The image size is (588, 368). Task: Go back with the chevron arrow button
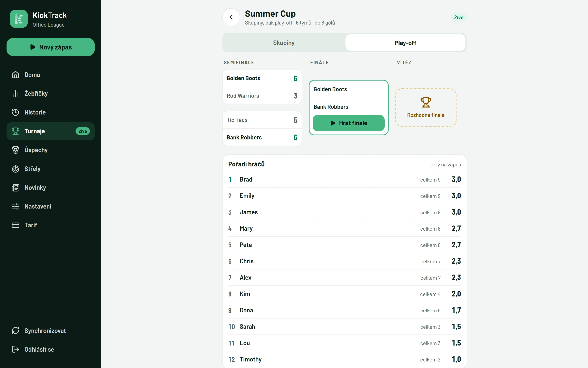point(231,17)
